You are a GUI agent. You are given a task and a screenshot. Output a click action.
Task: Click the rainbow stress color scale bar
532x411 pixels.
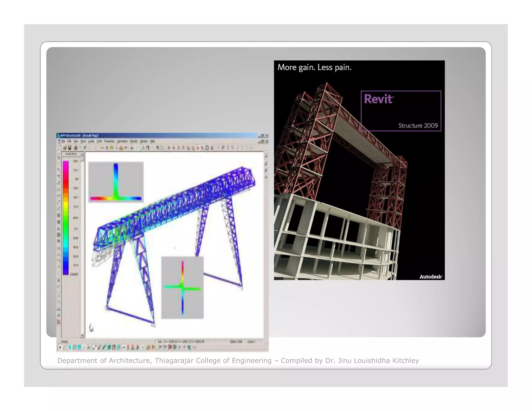(66, 218)
